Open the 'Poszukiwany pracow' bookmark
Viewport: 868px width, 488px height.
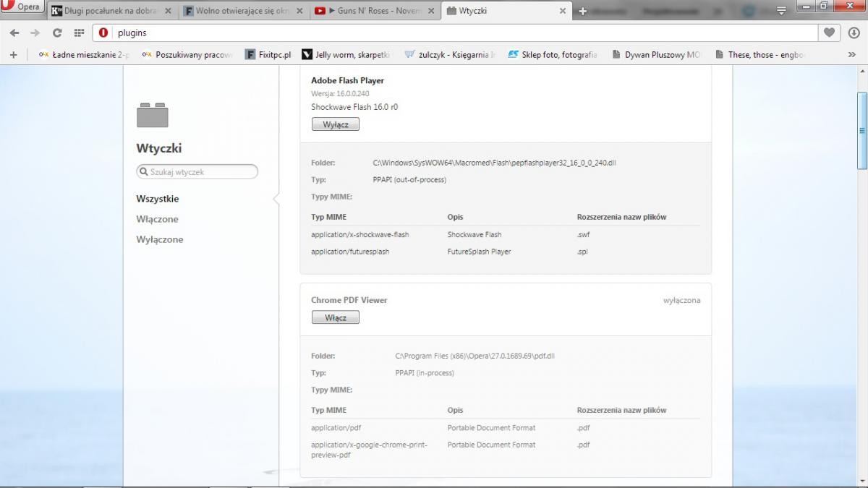187,54
